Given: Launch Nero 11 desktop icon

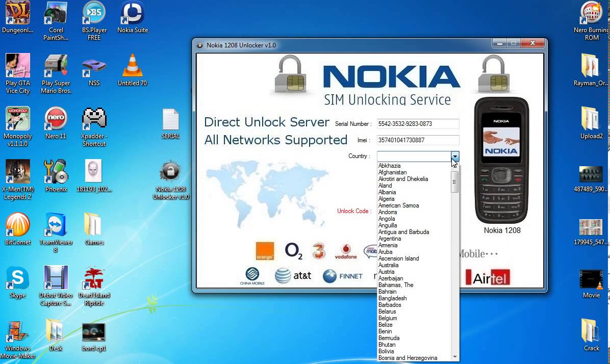Looking at the screenshot, I should pyautogui.click(x=56, y=123).
